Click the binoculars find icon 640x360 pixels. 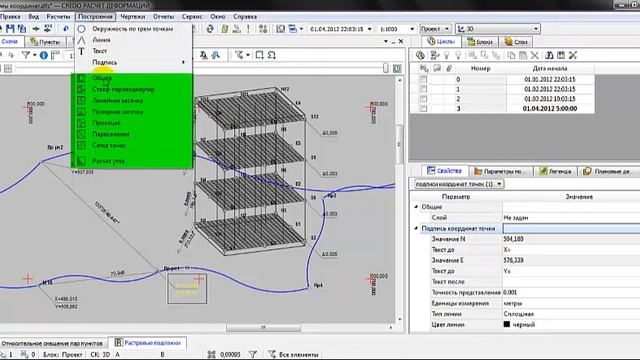click(549, 55)
